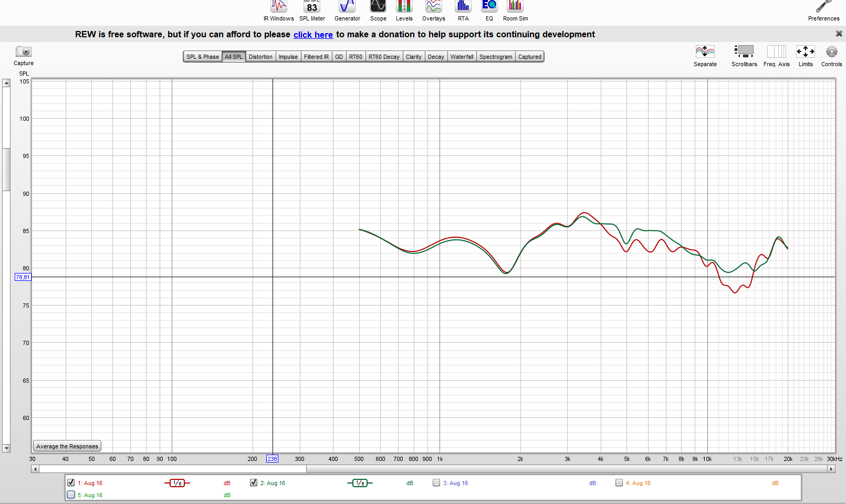Click horizontal scrollbar right arrow
The width and height of the screenshot is (846, 504).
click(x=831, y=469)
